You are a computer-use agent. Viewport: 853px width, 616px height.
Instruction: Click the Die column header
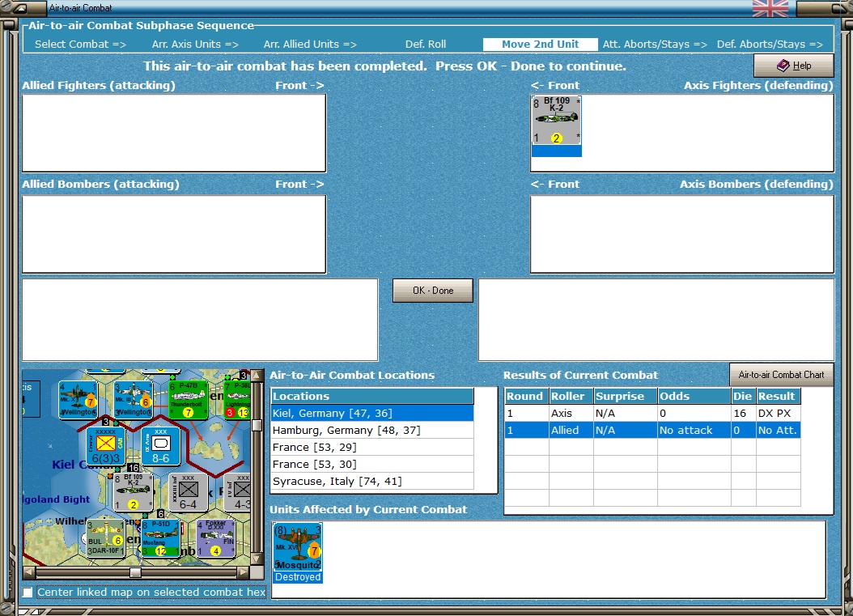pyautogui.click(x=743, y=396)
